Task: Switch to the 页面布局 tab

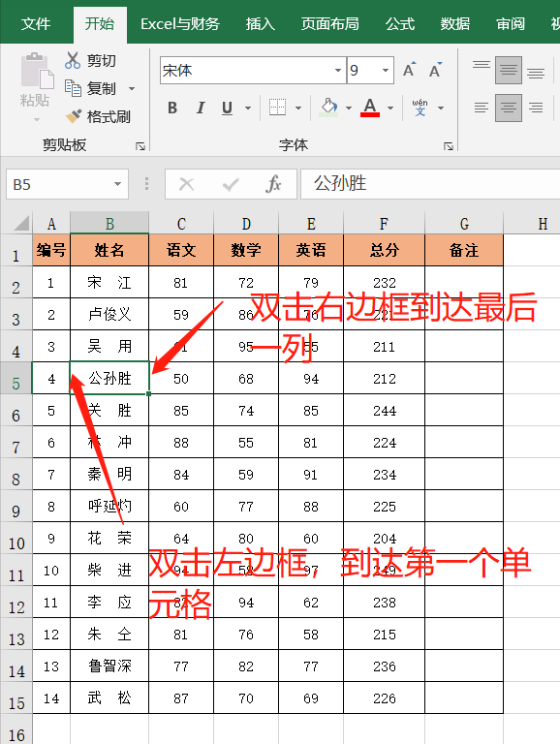Action: tap(329, 23)
